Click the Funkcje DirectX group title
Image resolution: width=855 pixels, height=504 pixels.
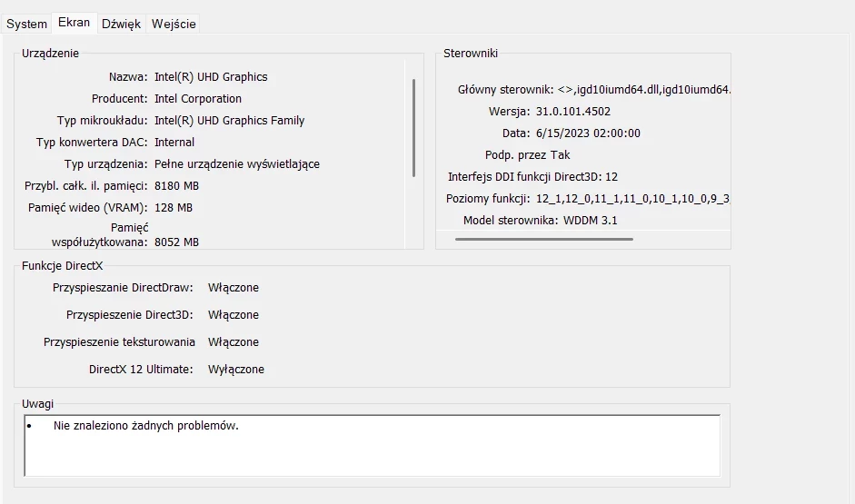click(62, 266)
